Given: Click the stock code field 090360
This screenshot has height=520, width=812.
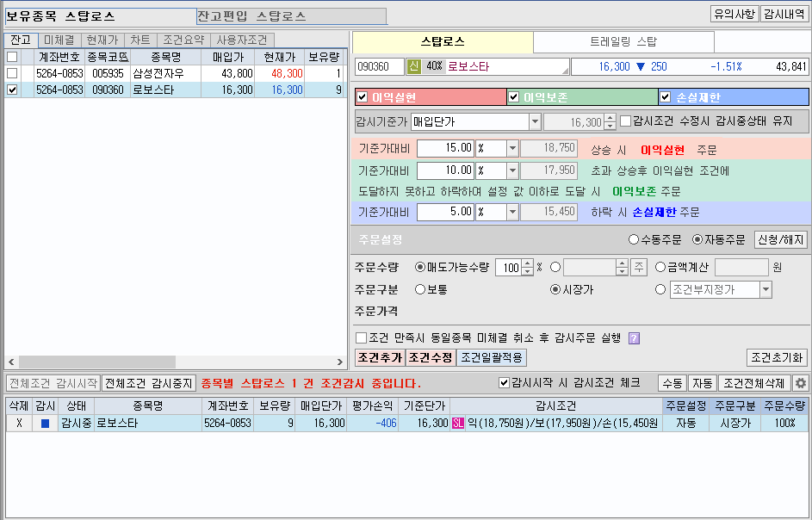Looking at the screenshot, I should coord(379,66).
